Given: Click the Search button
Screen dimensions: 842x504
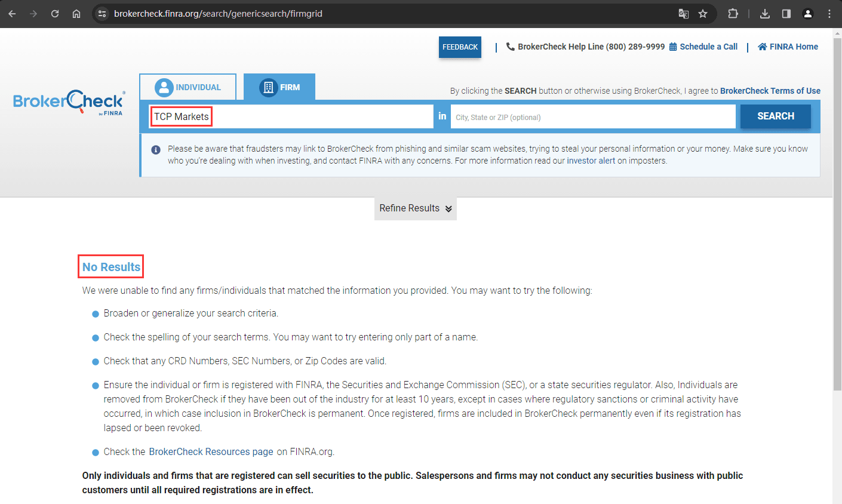Looking at the screenshot, I should [x=776, y=116].
